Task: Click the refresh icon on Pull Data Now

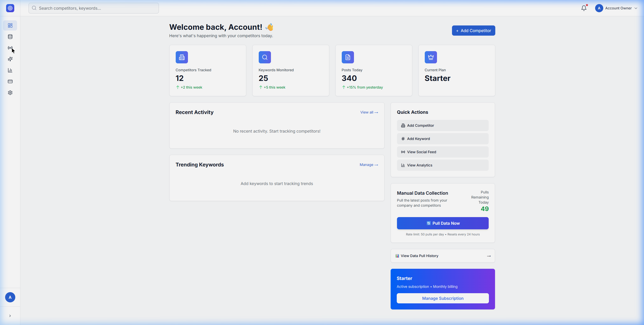Action: 429,223
